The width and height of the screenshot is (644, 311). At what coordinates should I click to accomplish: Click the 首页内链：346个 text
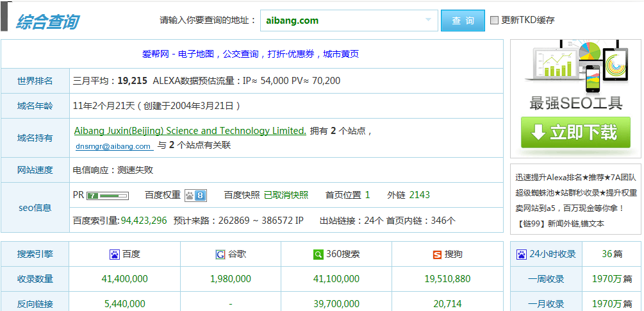pos(421,221)
